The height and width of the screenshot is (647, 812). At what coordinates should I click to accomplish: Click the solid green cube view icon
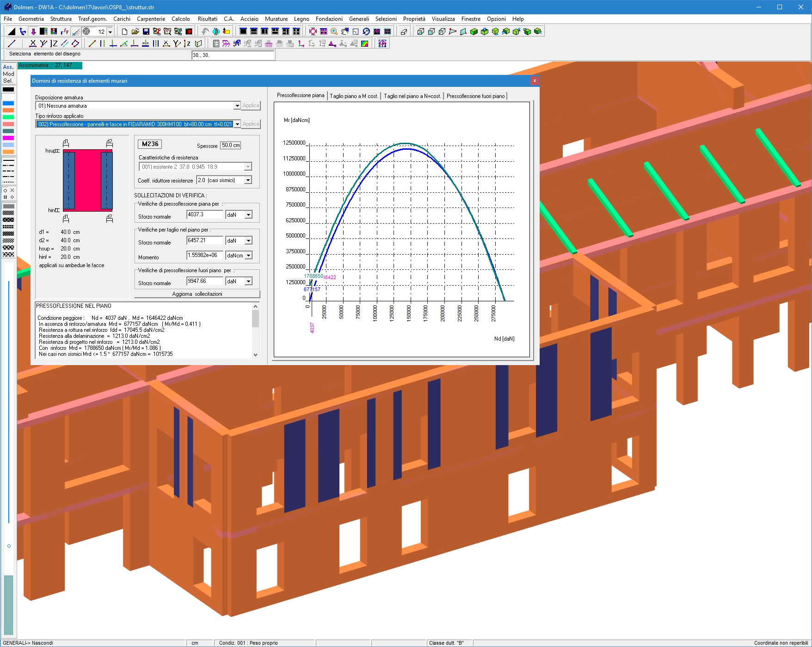point(474,31)
